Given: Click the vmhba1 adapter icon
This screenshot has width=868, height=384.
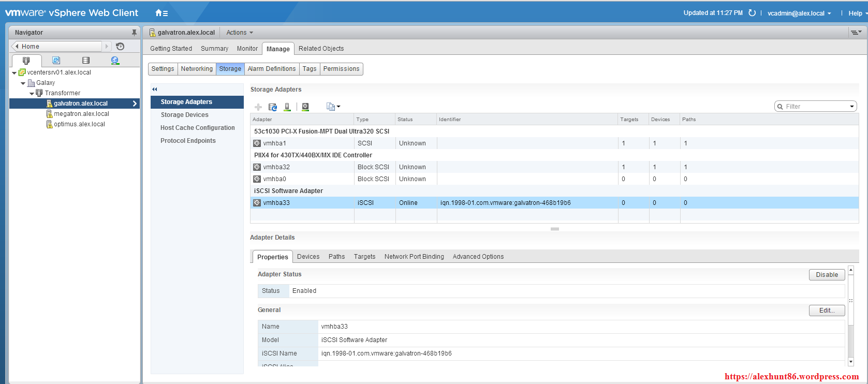Looking at the screenshot, I should click(257, 143).
